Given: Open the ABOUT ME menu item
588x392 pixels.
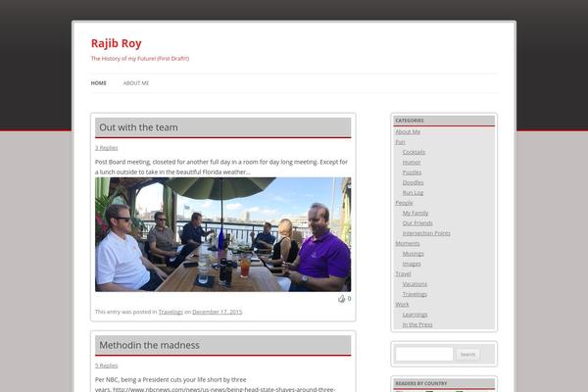Looking at the screenshot, I should coord(136,83).
